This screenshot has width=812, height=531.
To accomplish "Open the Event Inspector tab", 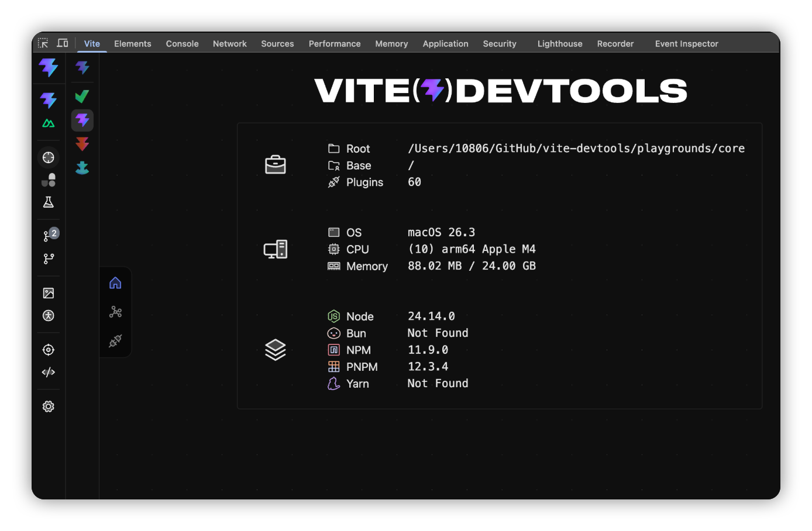I will coord(687,44).
